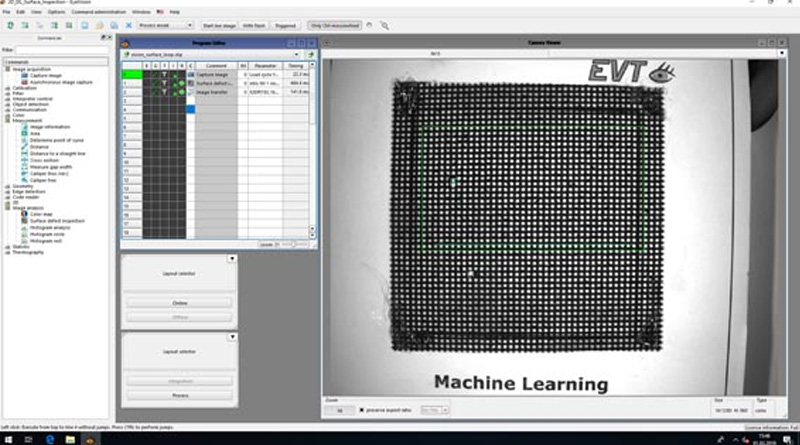Toggle the preserve aspect ratio checkbox
The image size is (800, 445).
[x=361, y=408]
